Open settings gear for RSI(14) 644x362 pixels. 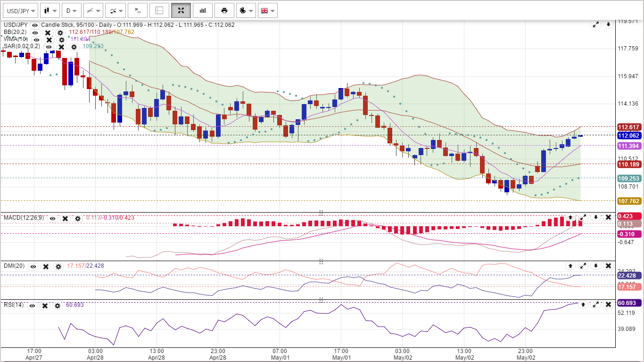pyautogui.click(x=57, y=305)
